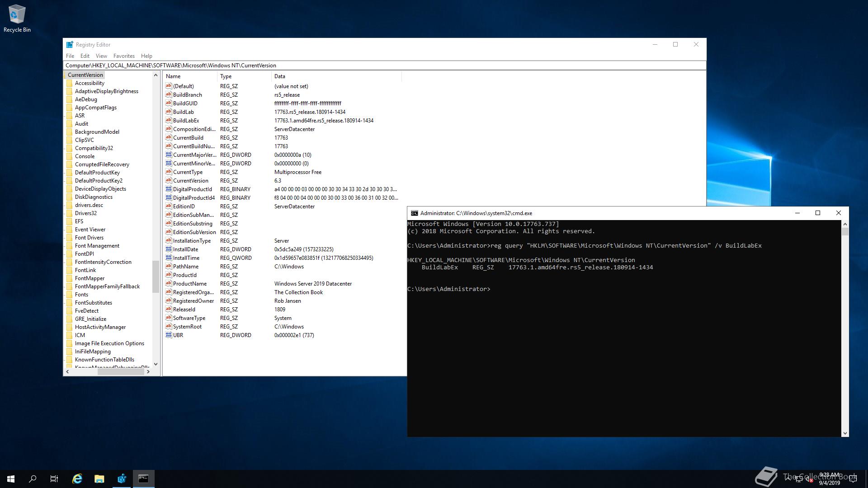
Task: Switch to Command Prompt taskbar icon
Action: click(x=143, y=479)
